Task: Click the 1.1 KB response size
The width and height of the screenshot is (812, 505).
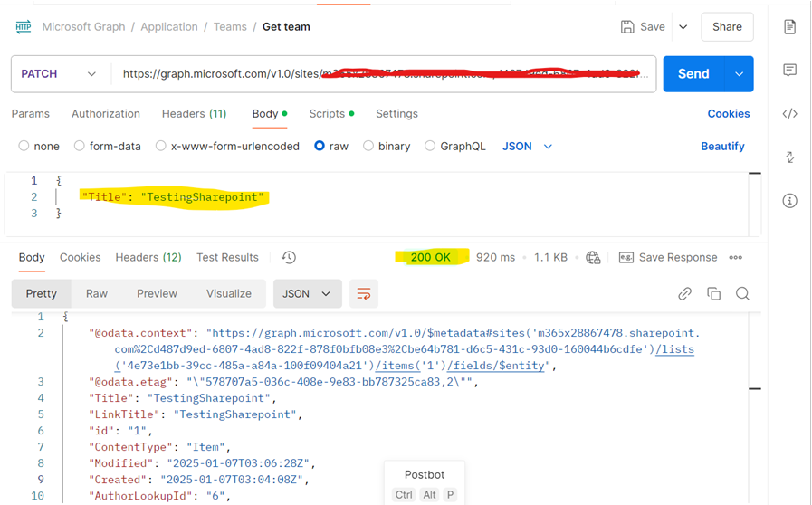Action: pos(550,257)
